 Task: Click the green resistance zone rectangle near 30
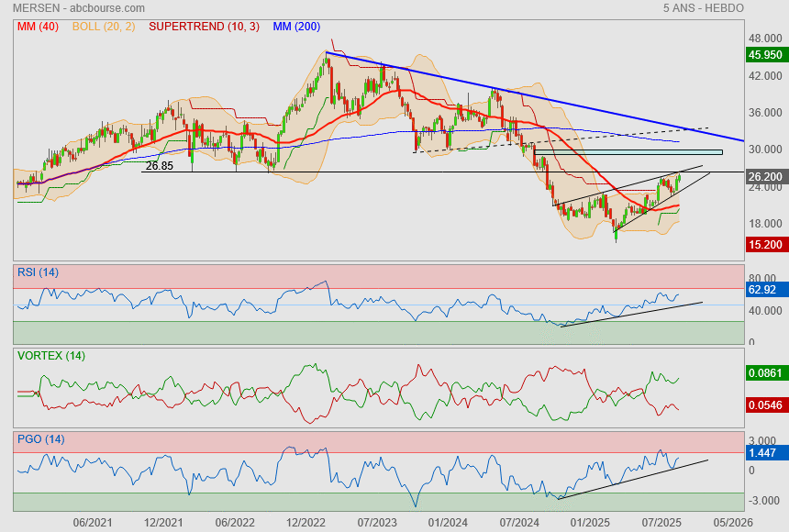click(628, 152)
